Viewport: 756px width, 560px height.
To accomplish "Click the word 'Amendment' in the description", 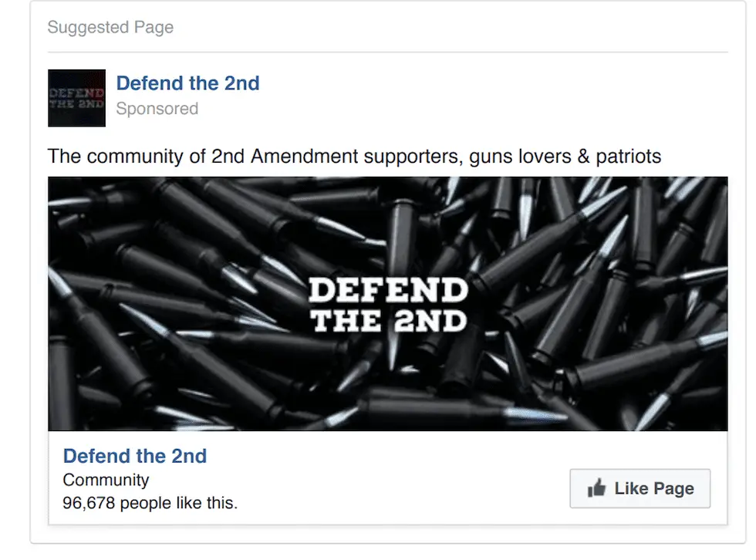I will 304,157.
